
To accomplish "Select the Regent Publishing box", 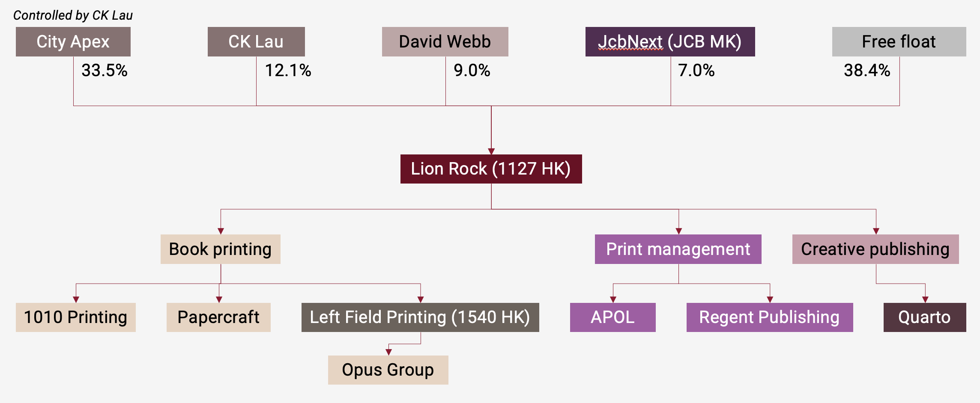I will point(769,317).
